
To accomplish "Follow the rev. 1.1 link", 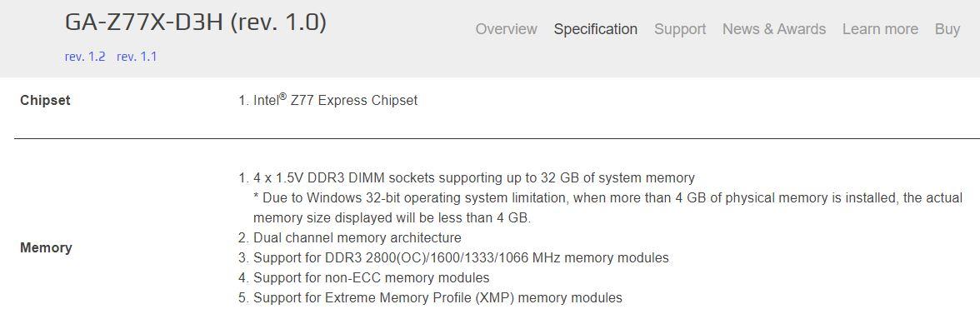I will [137, 57].
